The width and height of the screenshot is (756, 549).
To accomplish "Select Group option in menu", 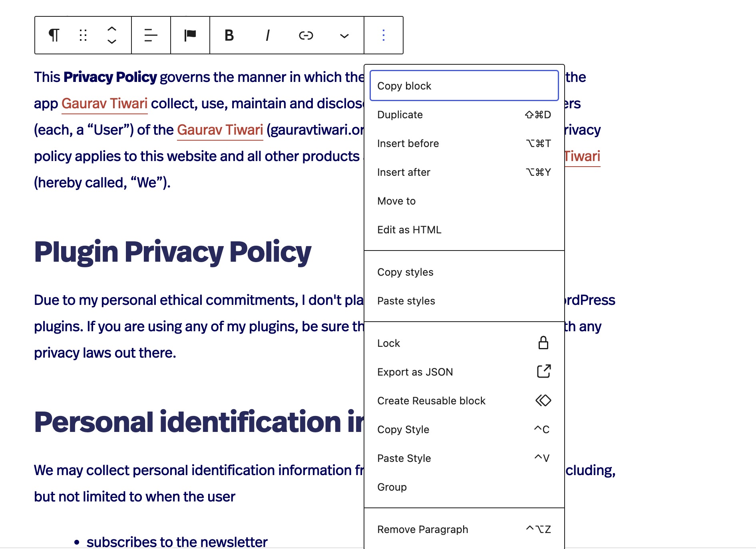I will 464,487.
